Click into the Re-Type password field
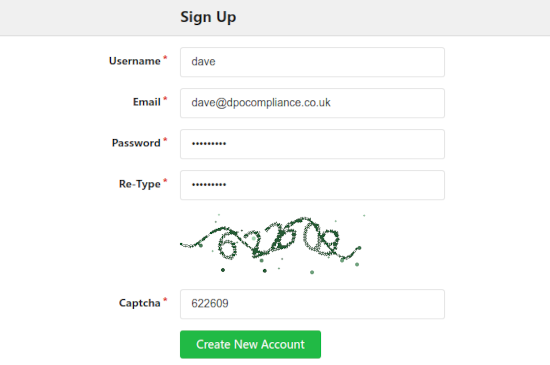Image resolution: width=550 pixels, height=365 pixels. [312, 185]
